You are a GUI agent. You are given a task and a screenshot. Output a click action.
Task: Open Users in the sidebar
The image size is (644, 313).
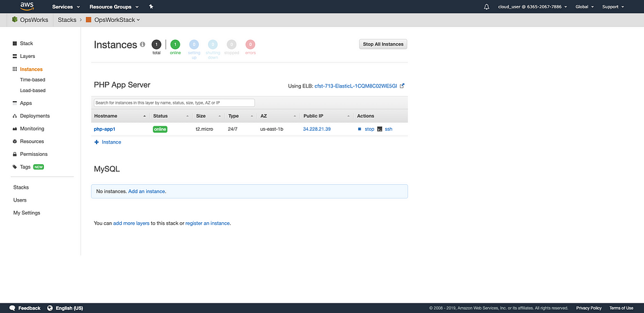(20, 200)
